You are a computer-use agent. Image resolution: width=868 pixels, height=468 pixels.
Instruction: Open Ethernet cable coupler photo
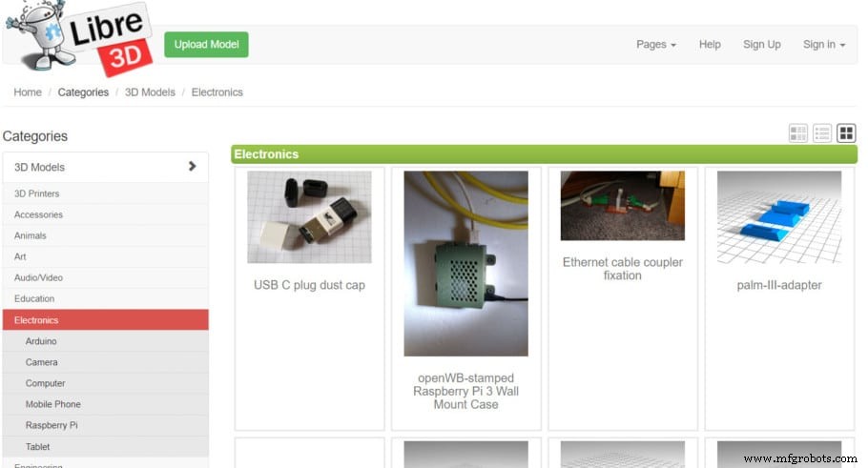(x=623, y=206)
